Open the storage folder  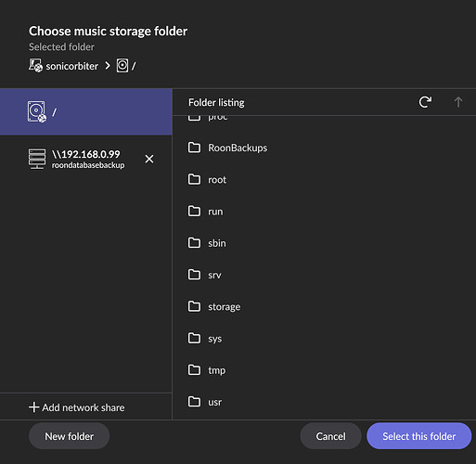point(324,306)
